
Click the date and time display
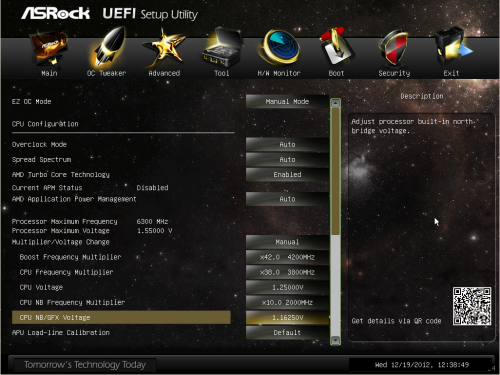(422, 365)
